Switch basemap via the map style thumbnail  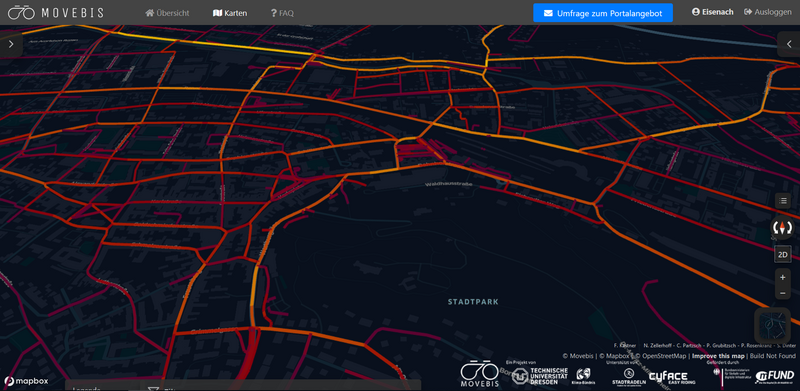(772, 325)
